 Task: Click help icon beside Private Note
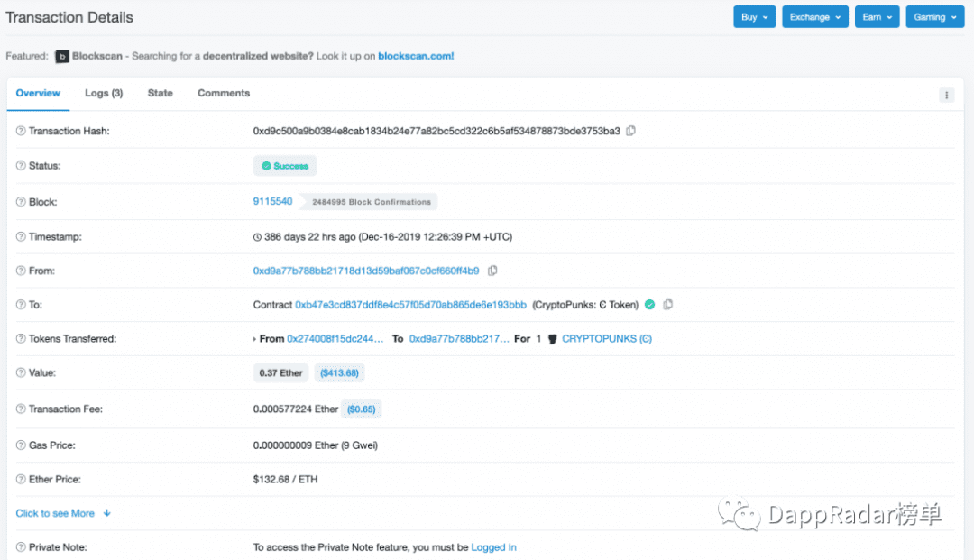[x=21, y=547]
